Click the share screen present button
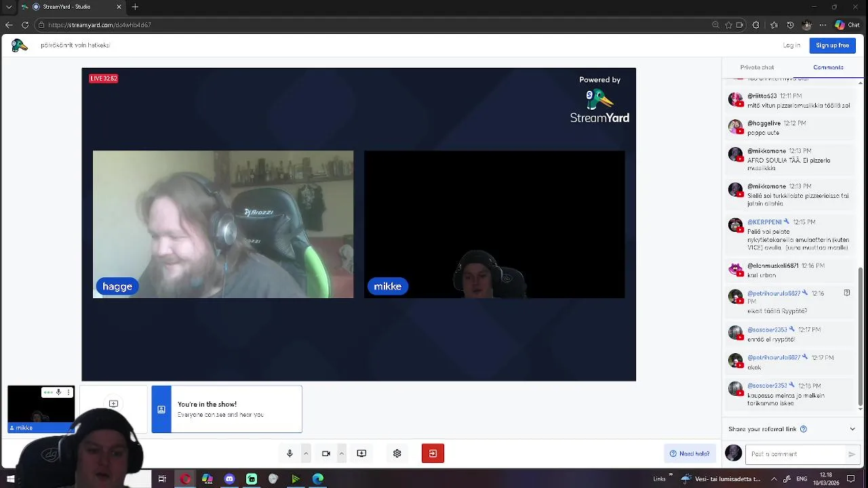Viewport: 868px width, 488px height. [361, 453]
